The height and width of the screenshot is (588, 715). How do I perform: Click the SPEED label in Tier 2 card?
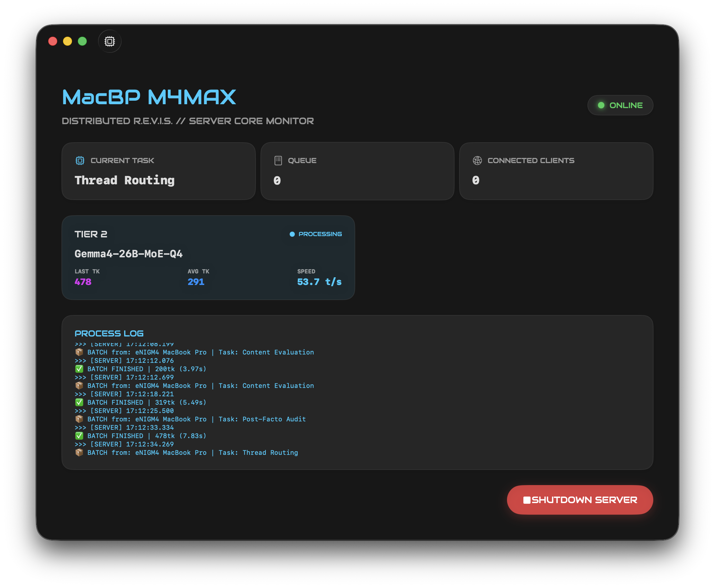click(306, 271)
